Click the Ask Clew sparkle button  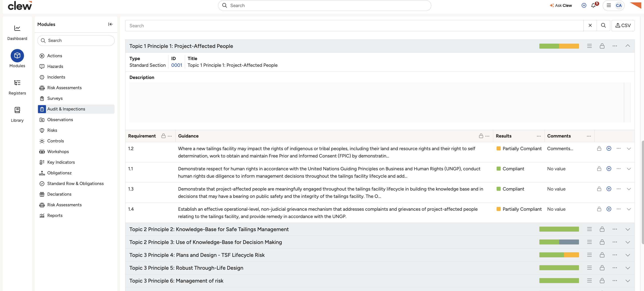click(561, 6)
